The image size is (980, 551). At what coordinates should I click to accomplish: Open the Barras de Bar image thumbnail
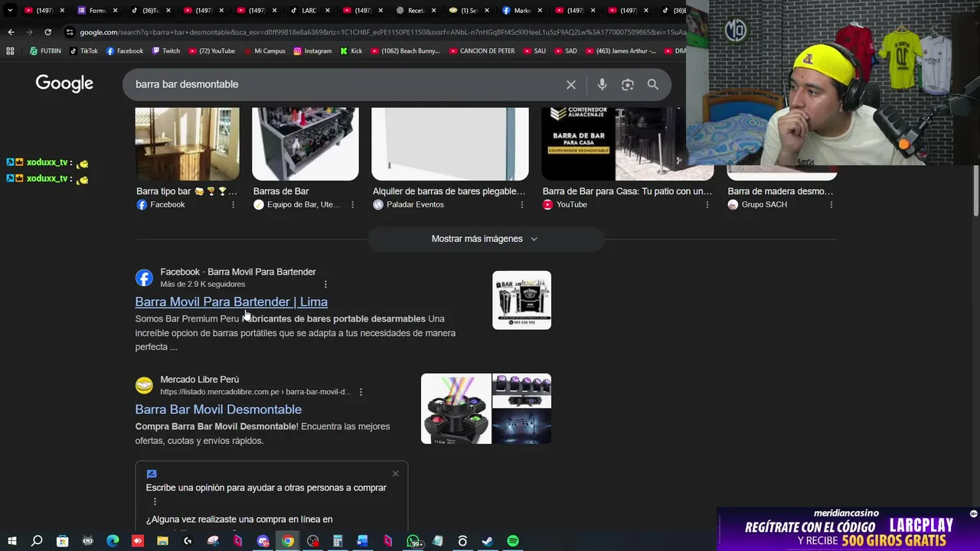coord(305,144)
